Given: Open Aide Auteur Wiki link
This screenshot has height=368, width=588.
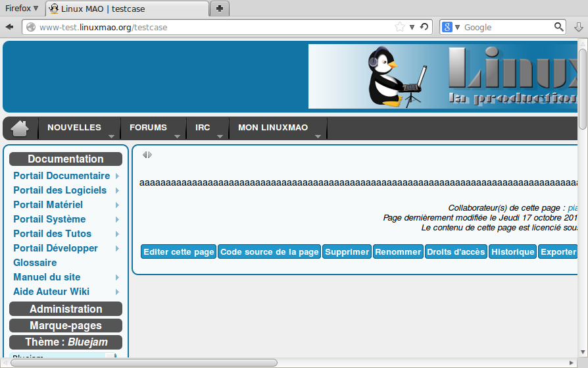Looking at the screenshot, I should (51, 292).
